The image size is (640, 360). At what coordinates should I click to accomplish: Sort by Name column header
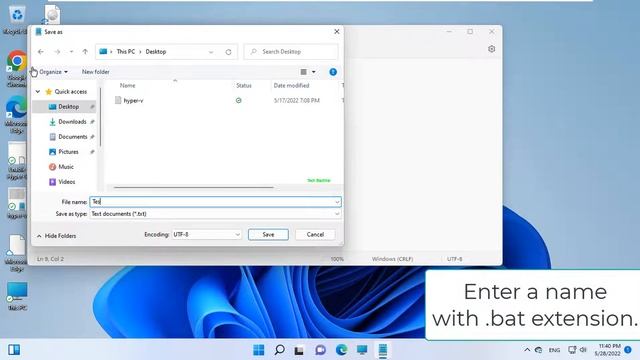(x=127, y=85)
